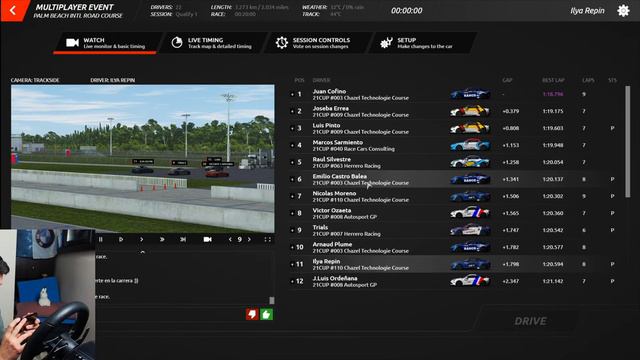
Task: Skip replay to live end
Action: pos(183,240)
